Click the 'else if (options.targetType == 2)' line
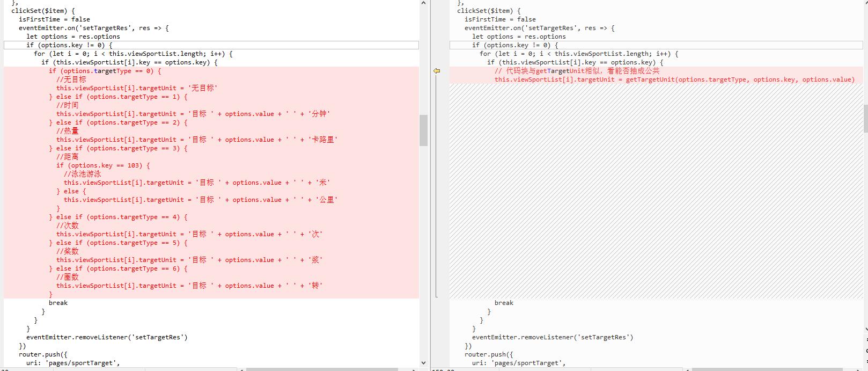Image resolution: width=868 pixels, height=371 pixels. click(118, 122)
